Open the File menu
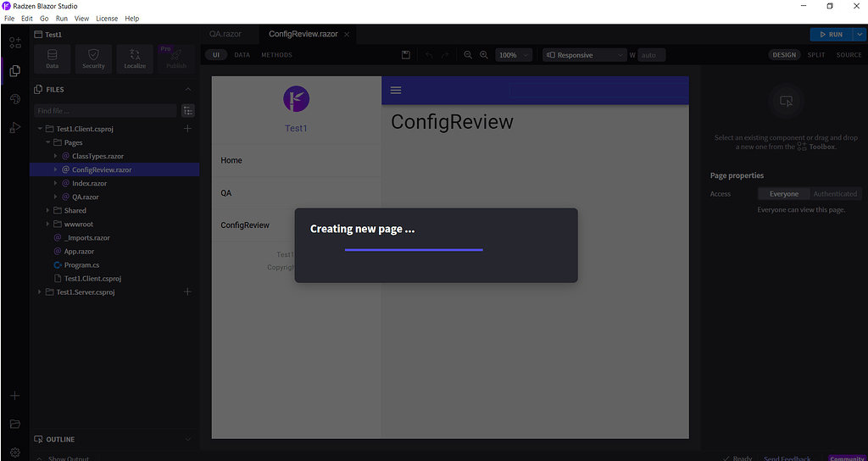Image resolution: width=868 pixels, height=461 pixels. pos(9,19)
